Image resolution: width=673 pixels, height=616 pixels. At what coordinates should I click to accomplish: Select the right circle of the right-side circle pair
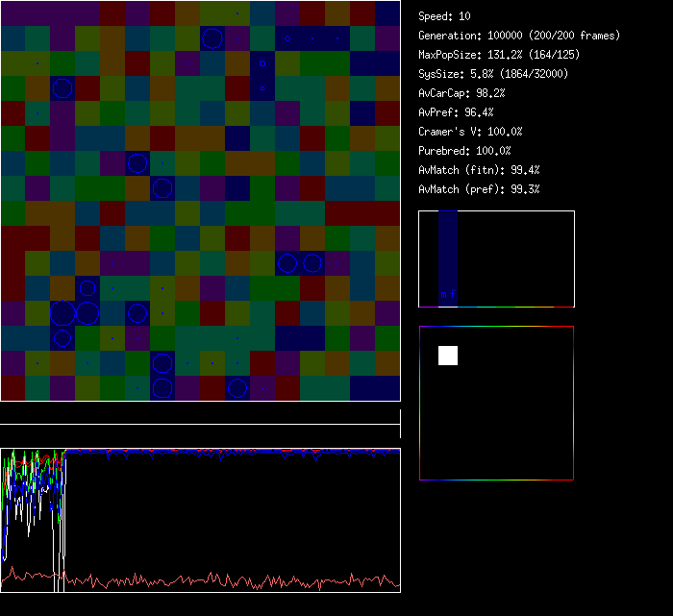point(312,263)
